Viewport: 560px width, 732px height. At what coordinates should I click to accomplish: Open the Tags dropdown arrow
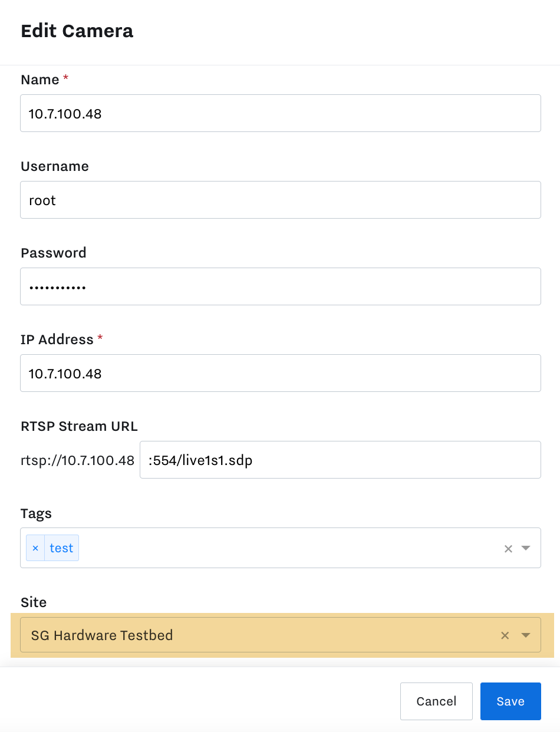click(526, 548)
